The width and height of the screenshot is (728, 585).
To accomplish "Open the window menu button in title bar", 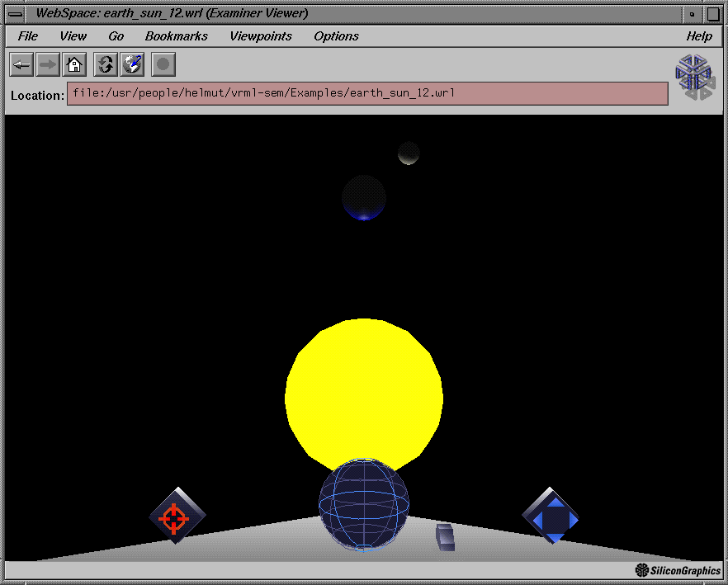I will [x=15, y=13].
